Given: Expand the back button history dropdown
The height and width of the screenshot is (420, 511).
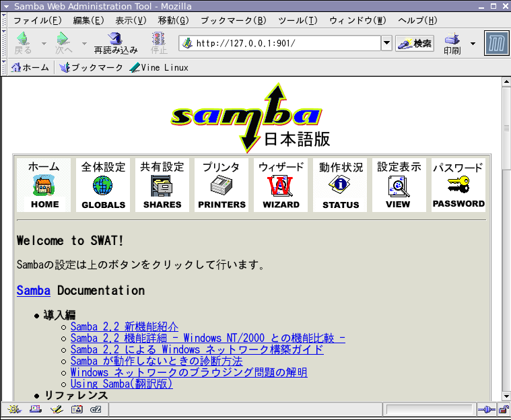Looking at the screenshot, I should (44, 43).
